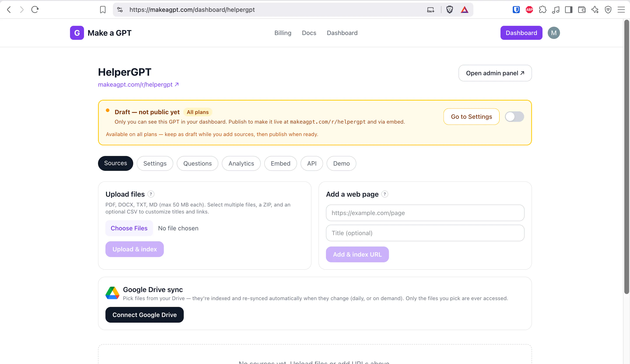Open Docs in the top navigation

[x=309, y=33]
